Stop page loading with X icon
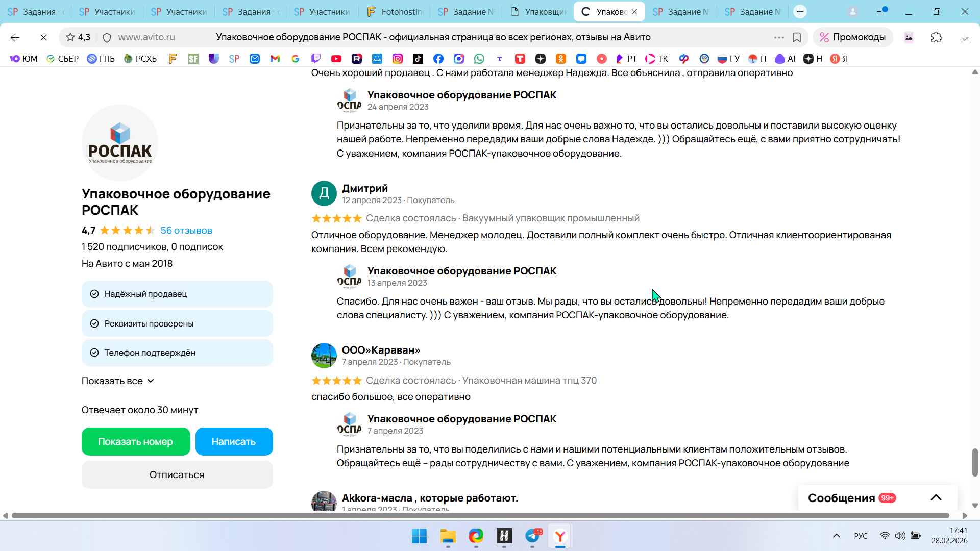 pyautogui.click(x=43, y=37)
